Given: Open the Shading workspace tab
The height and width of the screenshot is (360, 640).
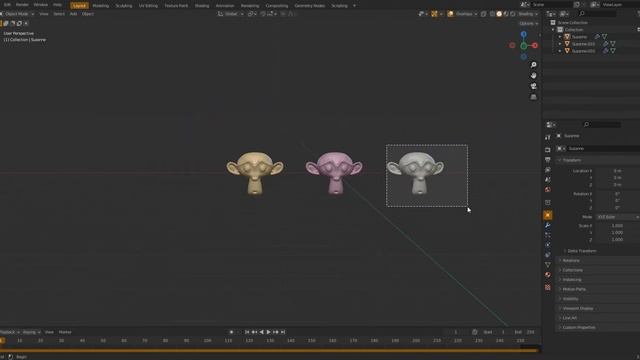Looking at the screenshot, I should tap(202, 6).
